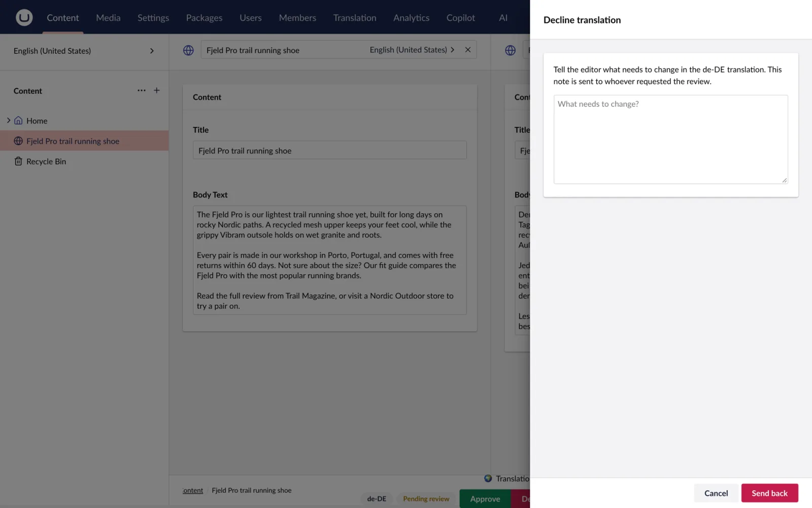Viewport: 812px width, 508px height.
Task: Open the Copilot section
Action: pos(461,18)
